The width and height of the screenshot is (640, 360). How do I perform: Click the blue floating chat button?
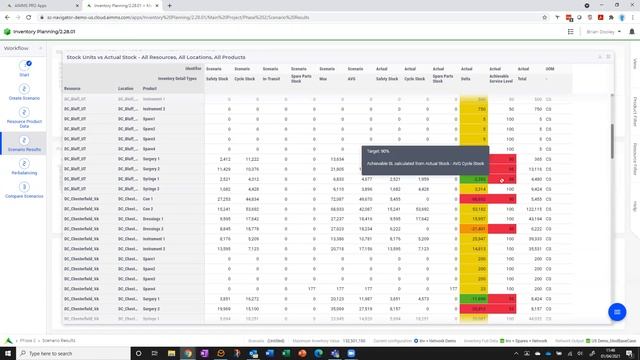pos(617,312)
